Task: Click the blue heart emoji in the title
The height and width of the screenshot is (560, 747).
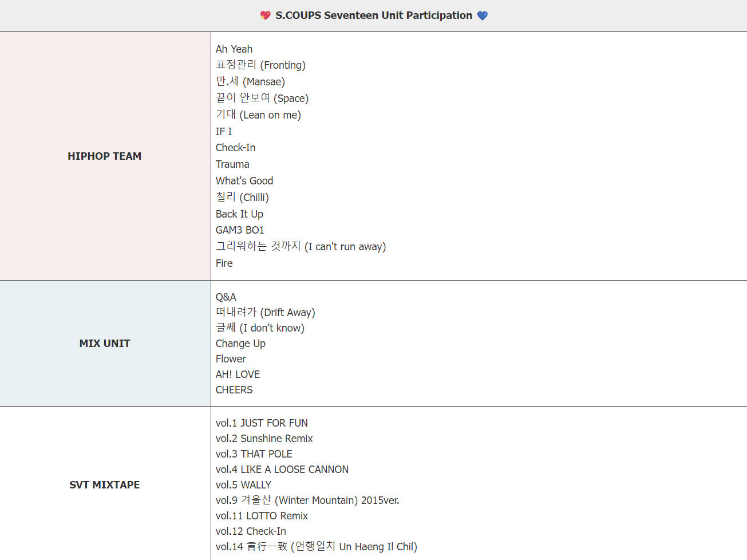Action: [x=483, y=15]
